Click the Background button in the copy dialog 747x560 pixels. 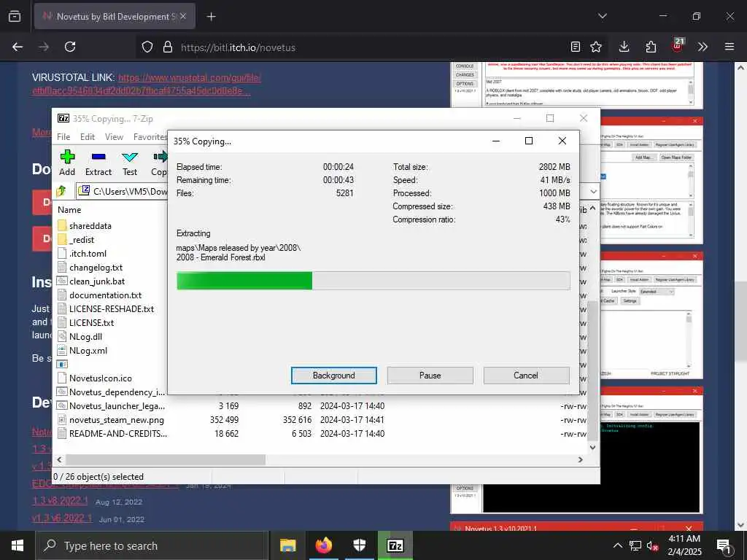334,376
